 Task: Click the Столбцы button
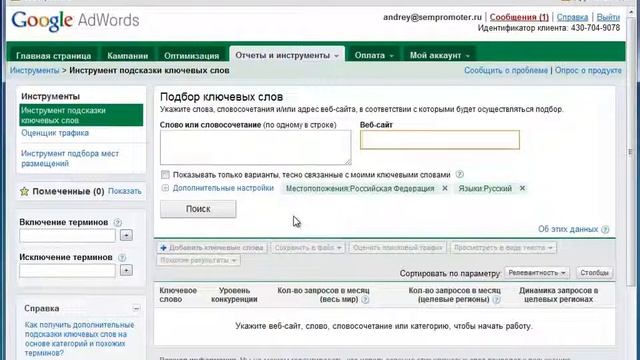594,273
